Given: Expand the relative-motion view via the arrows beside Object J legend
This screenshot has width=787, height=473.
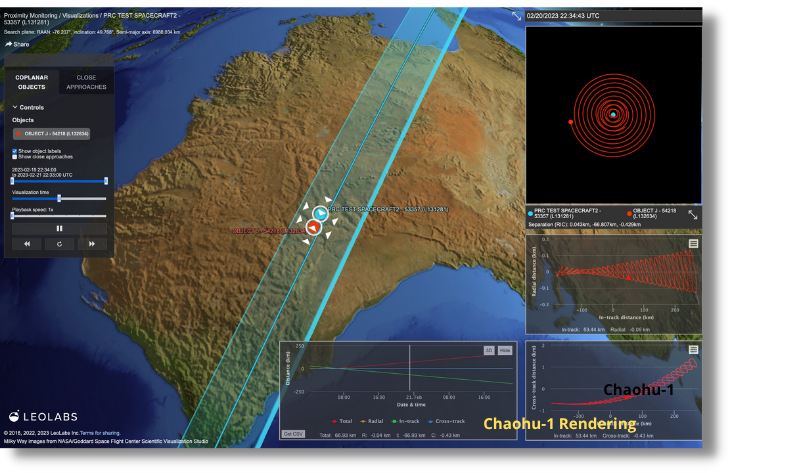Looking at the screenshot, I should coord(692,214).
